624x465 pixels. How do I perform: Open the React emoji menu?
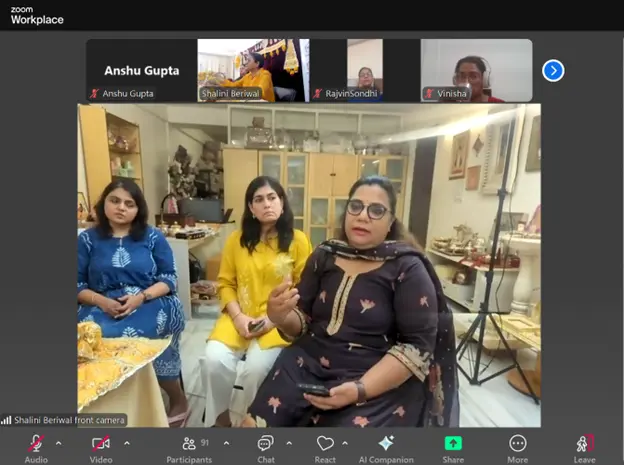coord(325,443)
